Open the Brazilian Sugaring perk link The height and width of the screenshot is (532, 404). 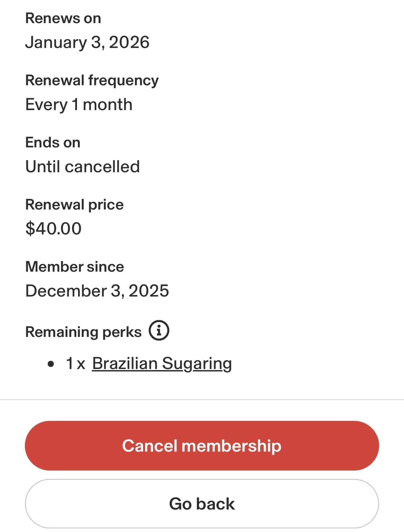coord(162,363)
